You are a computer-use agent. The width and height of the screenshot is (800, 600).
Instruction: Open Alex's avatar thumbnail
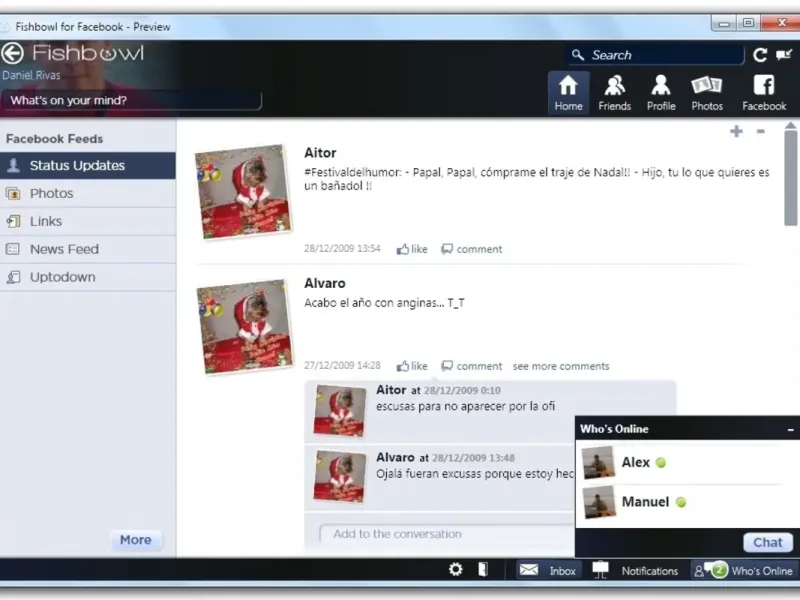click(x=598, y=463)
